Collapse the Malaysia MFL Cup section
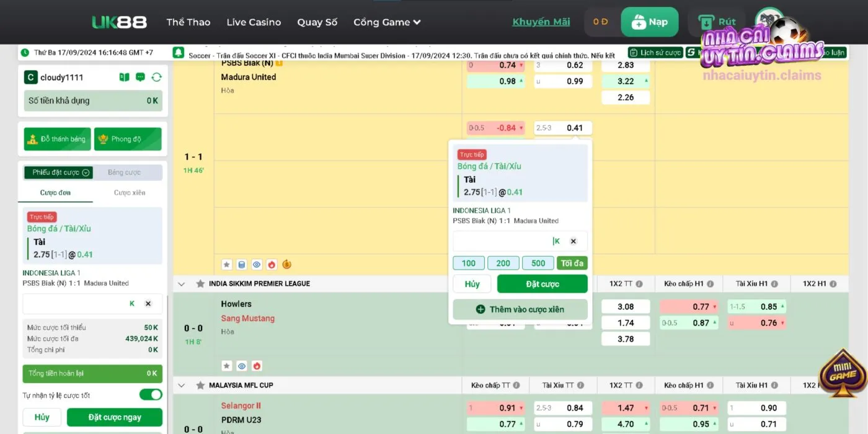This screenshot has width=868, height=434. click(182, 386)
